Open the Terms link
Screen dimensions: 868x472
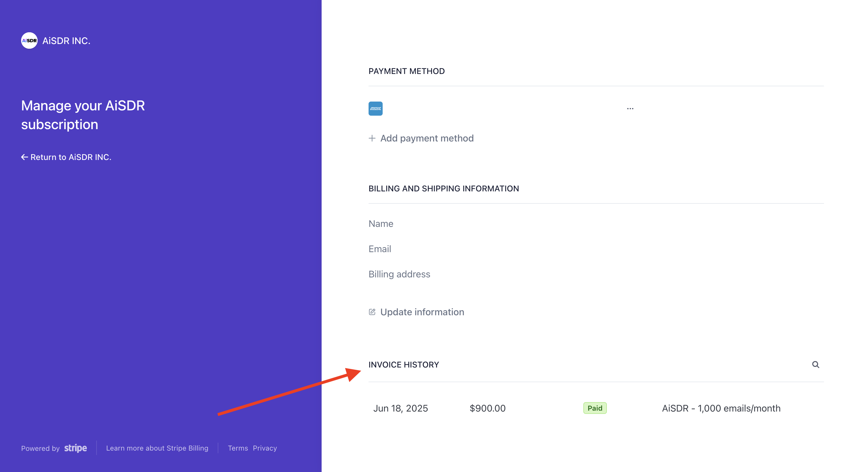point(238,448)
